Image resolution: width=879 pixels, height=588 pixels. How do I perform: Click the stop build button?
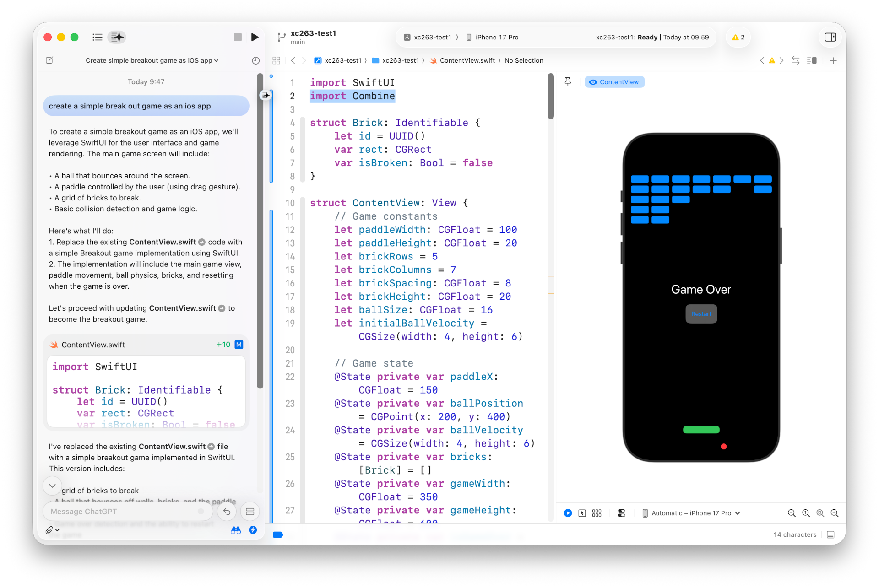pyautogui.click(x=238, y=37)
